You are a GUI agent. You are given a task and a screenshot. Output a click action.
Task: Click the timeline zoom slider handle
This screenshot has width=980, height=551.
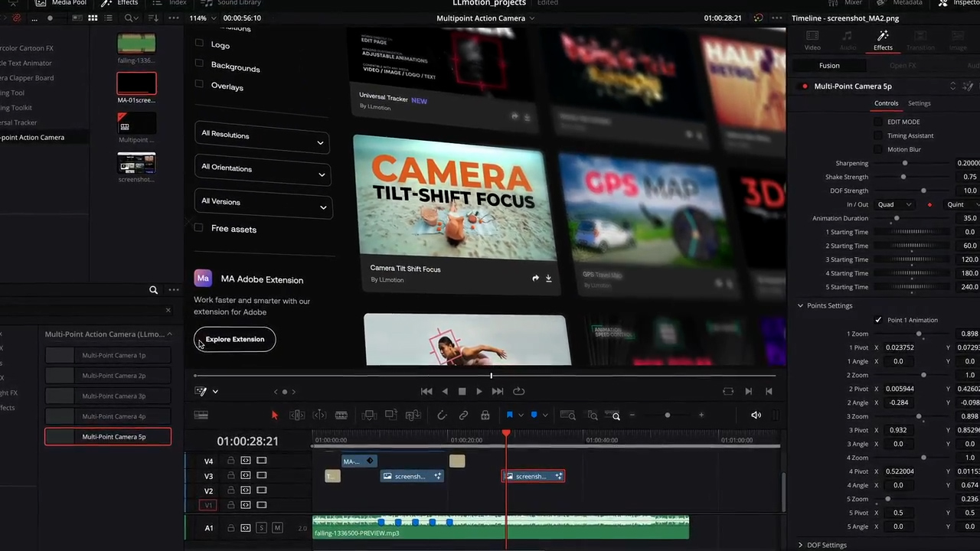pos(667,415)
